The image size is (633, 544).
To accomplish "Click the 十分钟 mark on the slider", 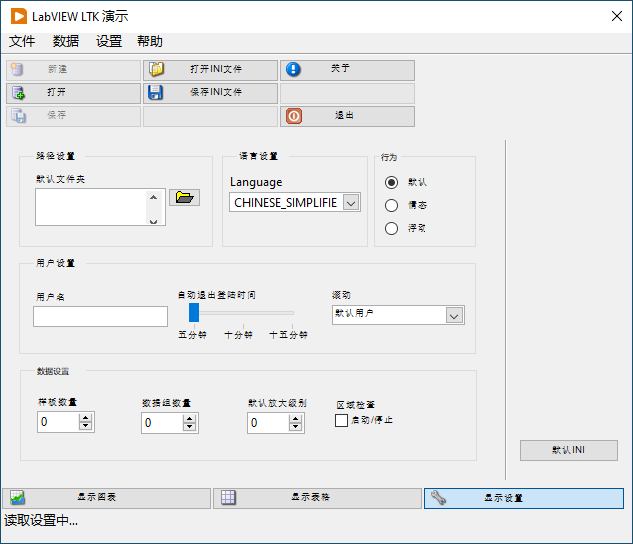I will pos(239,335).
